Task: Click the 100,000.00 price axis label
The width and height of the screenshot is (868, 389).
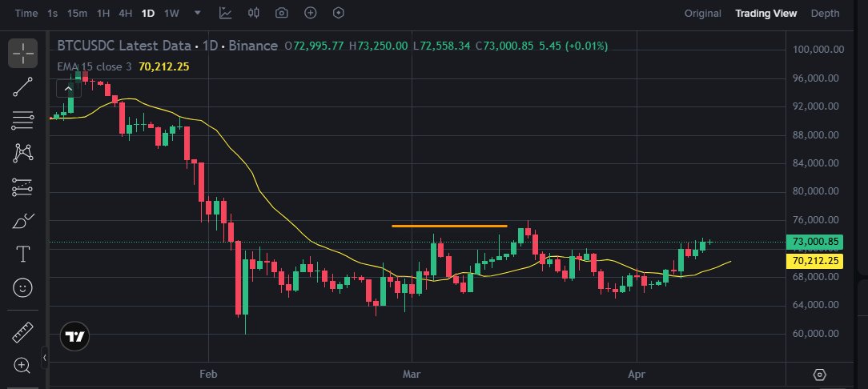Action: 818,50
